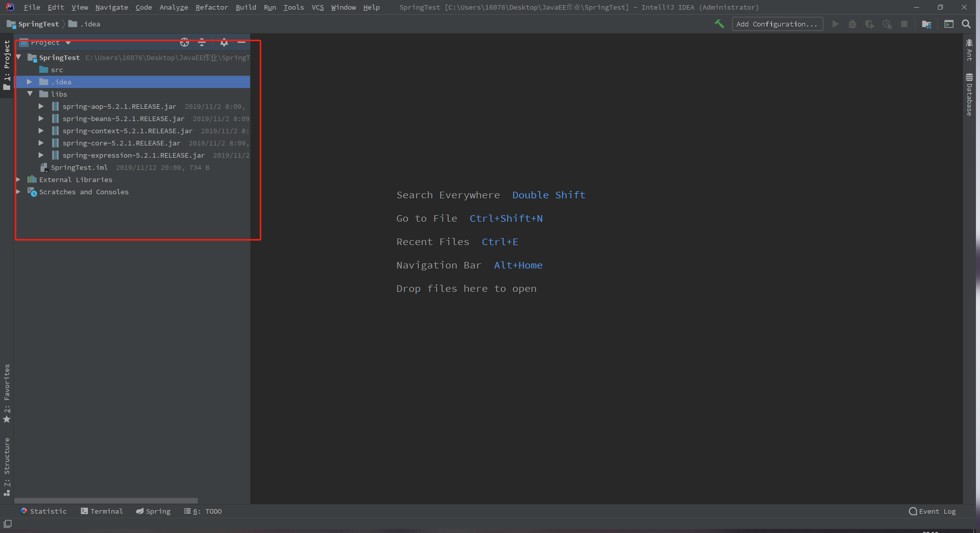Click the Search Everywhere magnifier icon

coord(966,24)
